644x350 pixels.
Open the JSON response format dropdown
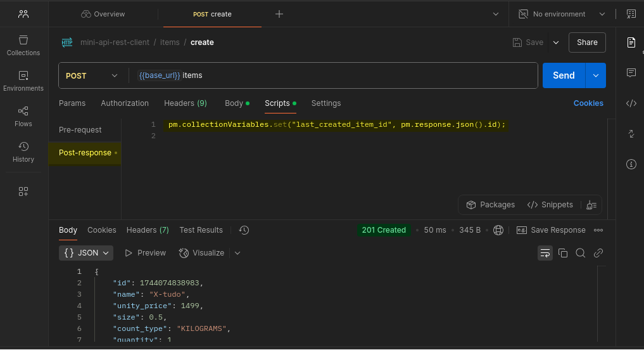87,253
